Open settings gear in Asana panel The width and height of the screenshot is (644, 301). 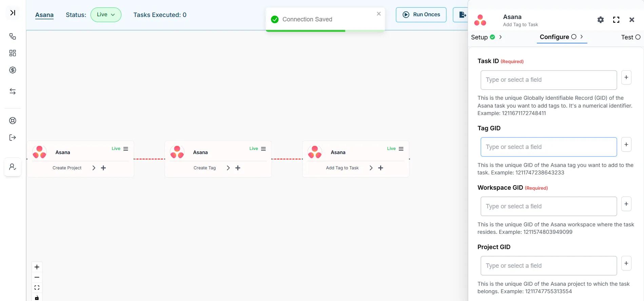pyautogui.click(x=600, y=20)
